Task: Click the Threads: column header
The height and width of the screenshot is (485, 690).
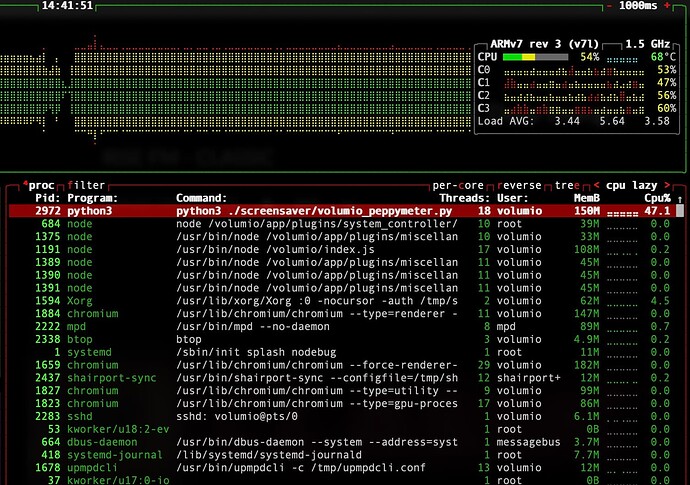Action: click(x=464, y=198)
